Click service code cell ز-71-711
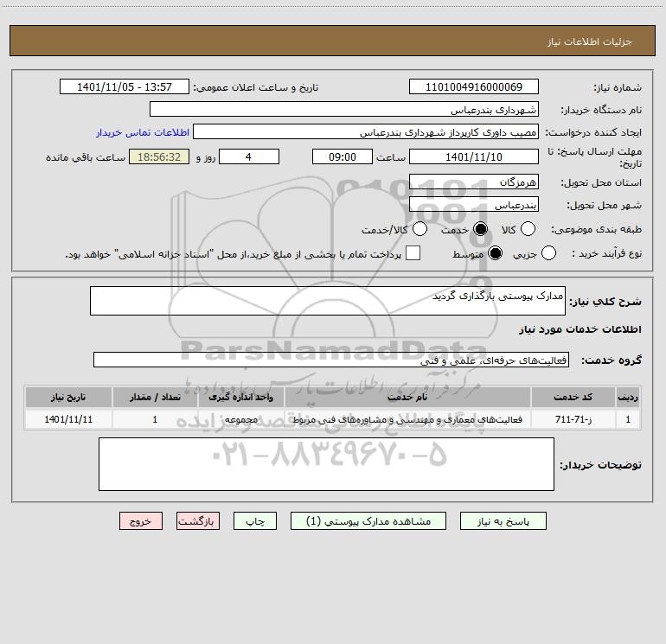The height and width of the screenshot is (644, 666). coord(573,419)
